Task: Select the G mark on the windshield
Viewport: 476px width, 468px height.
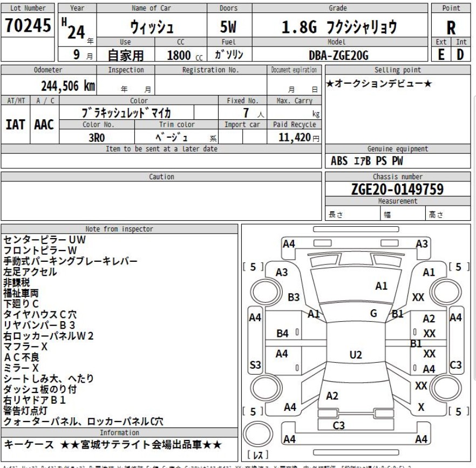Action: (373, 313)
